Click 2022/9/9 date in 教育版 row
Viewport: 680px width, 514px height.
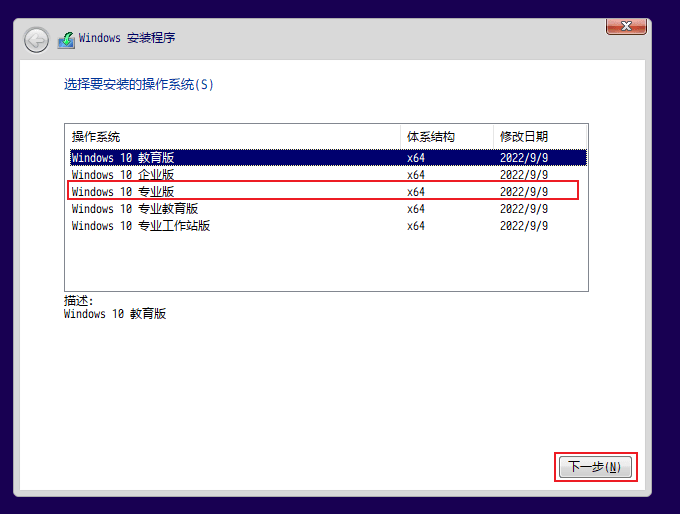pos(524,158)
